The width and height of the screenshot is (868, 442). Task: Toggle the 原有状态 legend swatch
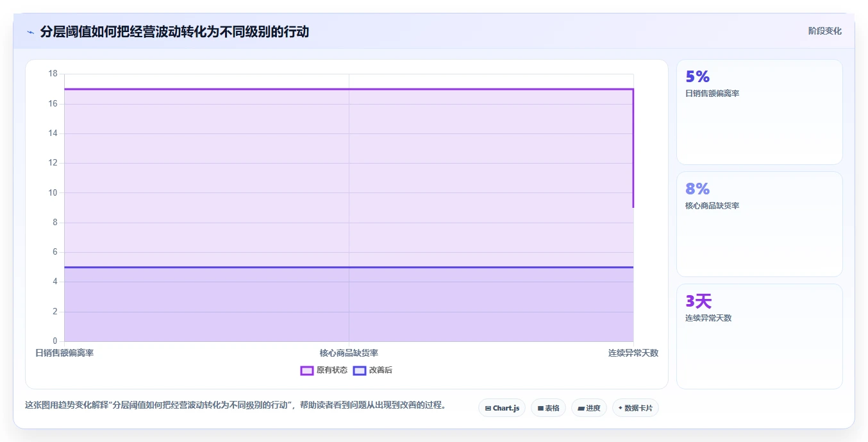(306, 370)
